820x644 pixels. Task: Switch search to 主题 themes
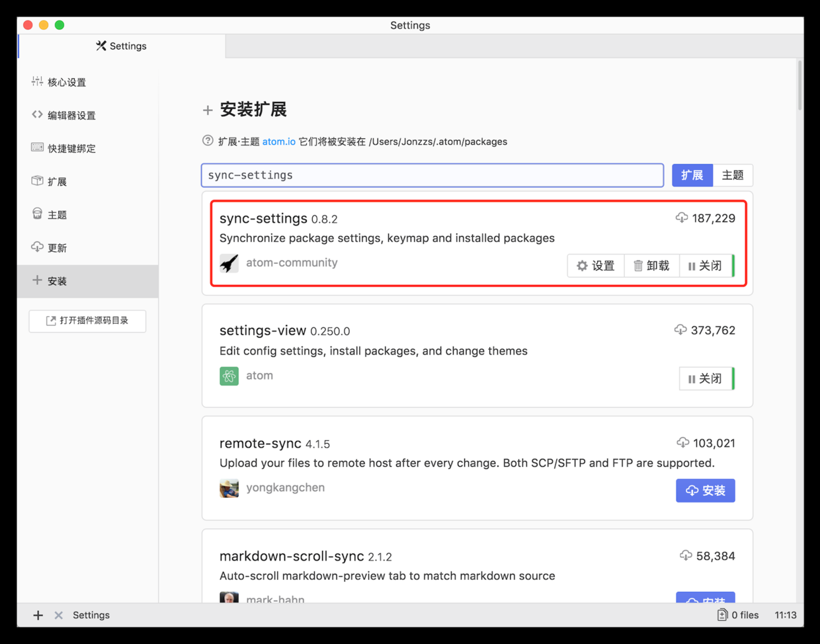733,175
